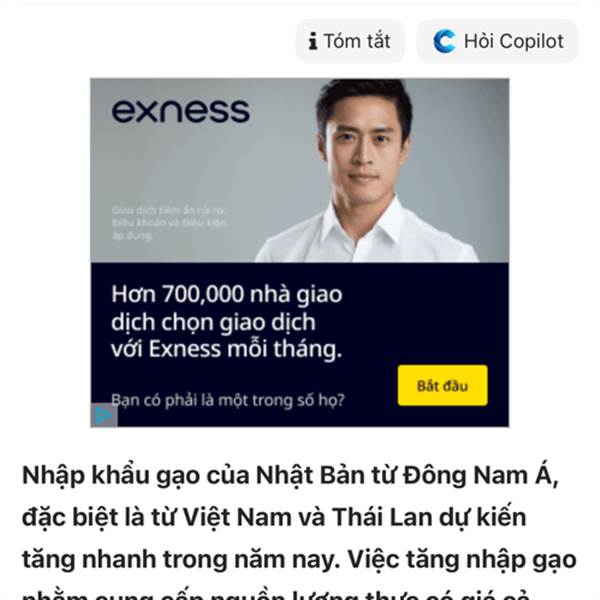Click the words 'Việt Nam' in the article
Image resolution: width=600 pixels, height=600 pixels.
click(237, 517)
